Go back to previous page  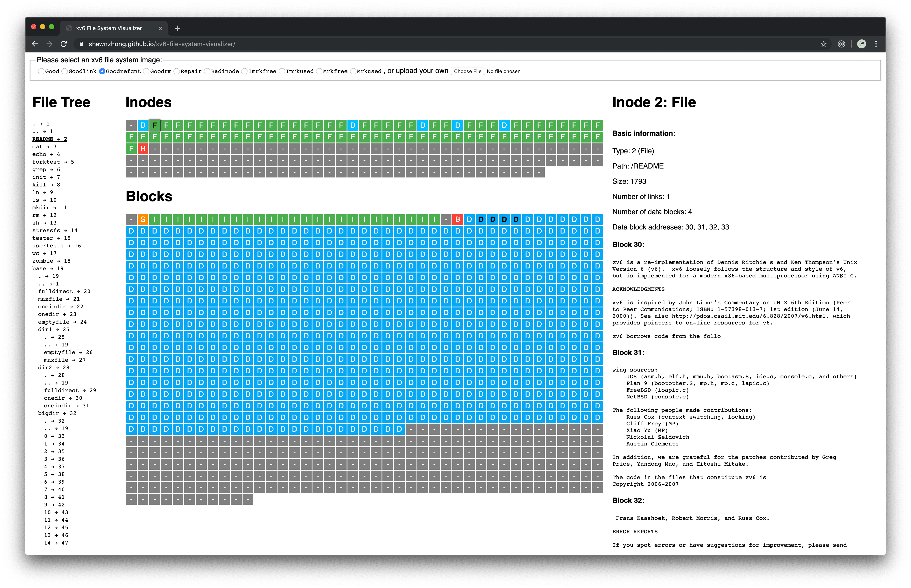[35, 44]
